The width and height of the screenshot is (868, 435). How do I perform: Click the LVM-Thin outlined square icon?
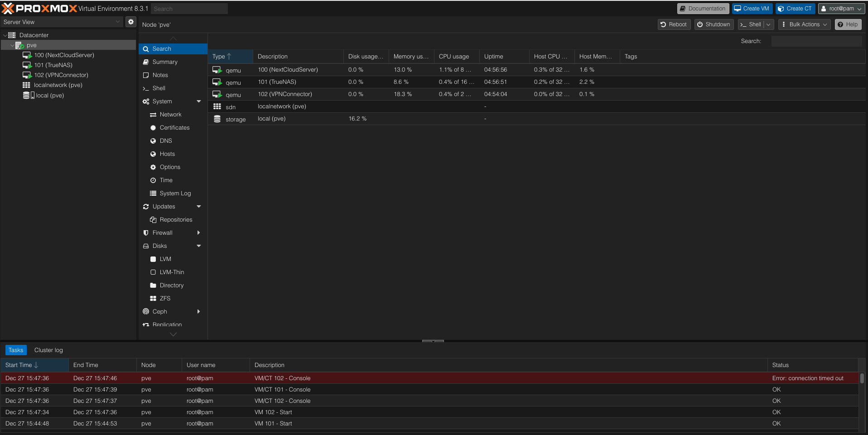[x=153, y=272]
